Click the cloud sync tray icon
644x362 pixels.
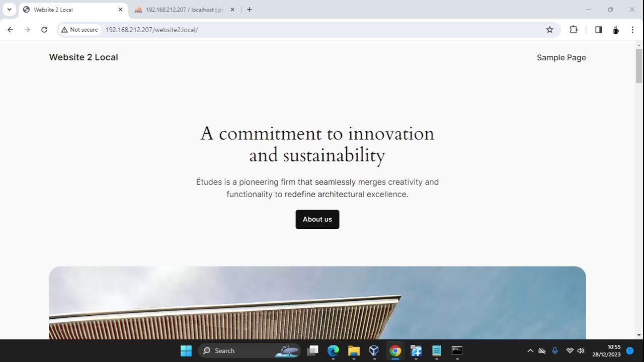[x=542, y=350]
